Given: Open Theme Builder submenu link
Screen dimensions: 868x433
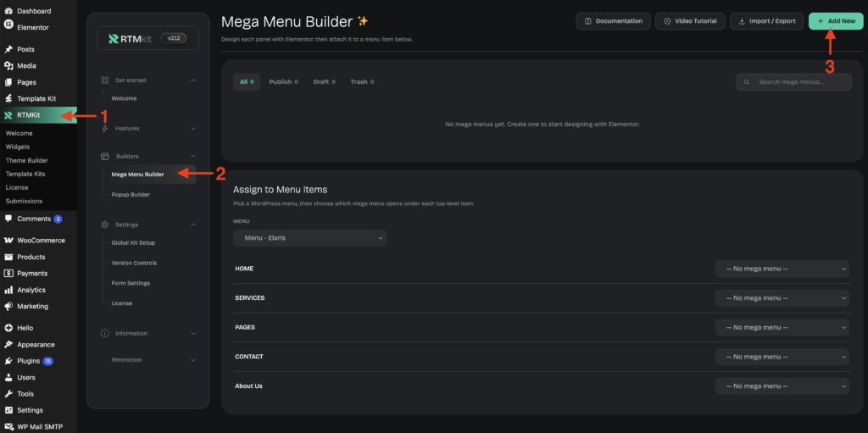Looking at the screenshot, I should (x=26, y=161).
